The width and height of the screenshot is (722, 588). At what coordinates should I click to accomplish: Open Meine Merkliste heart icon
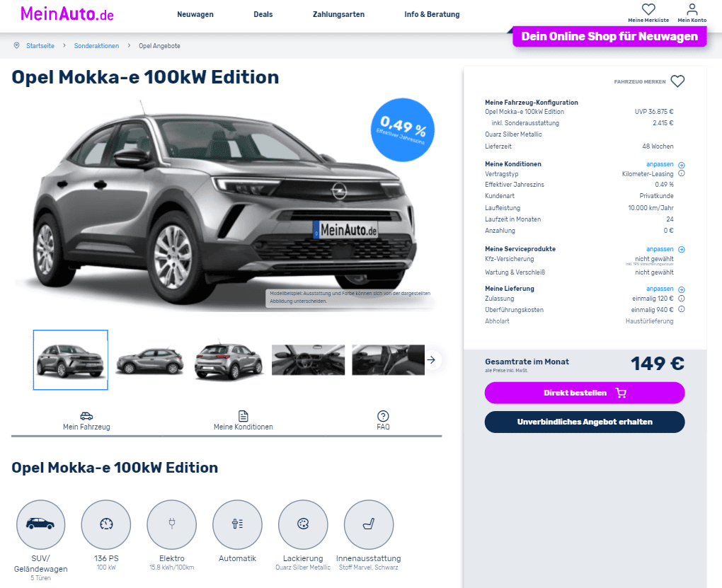(x=648, y=9)
